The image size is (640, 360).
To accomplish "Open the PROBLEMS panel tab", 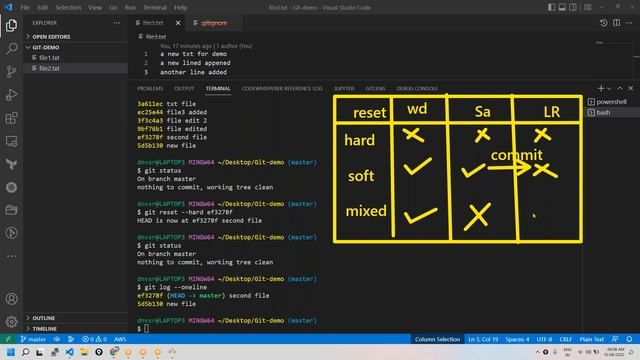I will click(x=150, y=89).
